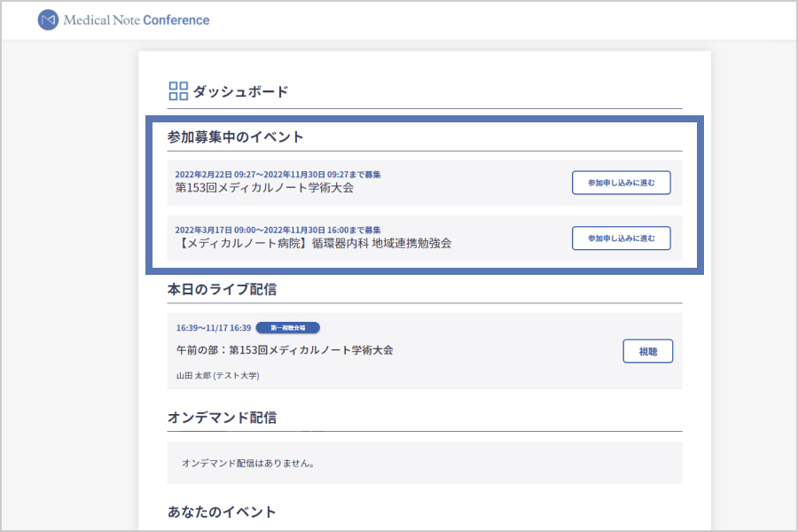Click the dashboard grid icon
The image size is (798, 532).
click(178, 91)
